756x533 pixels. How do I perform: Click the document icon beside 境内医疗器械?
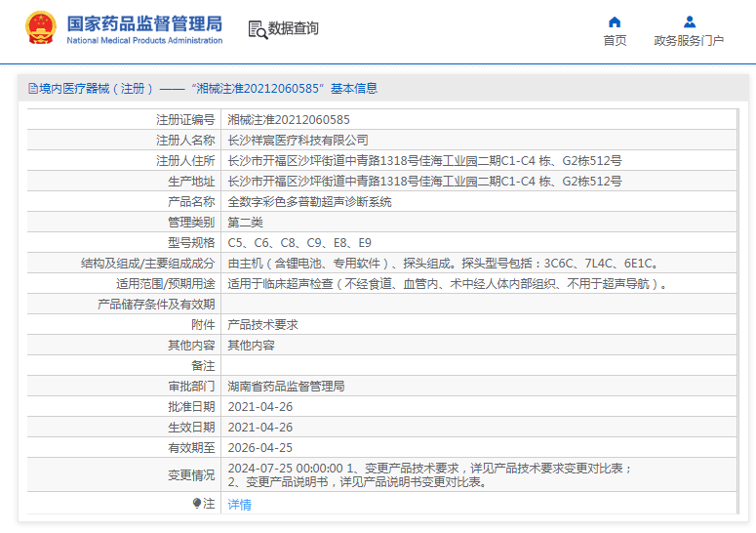tap(33, 89)
